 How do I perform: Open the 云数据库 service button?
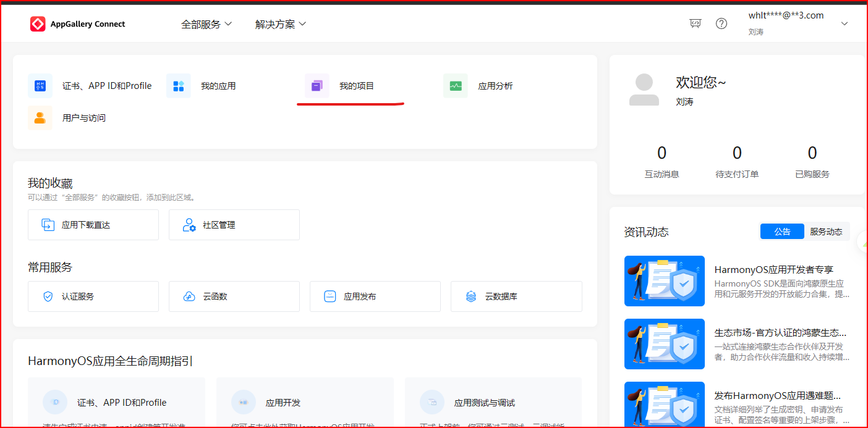click(516, 296)
